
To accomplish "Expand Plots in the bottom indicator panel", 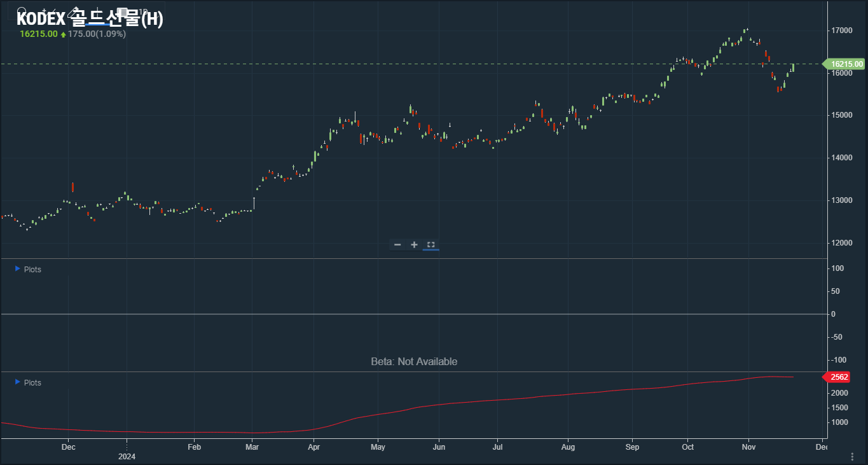I will pos(28,382).
